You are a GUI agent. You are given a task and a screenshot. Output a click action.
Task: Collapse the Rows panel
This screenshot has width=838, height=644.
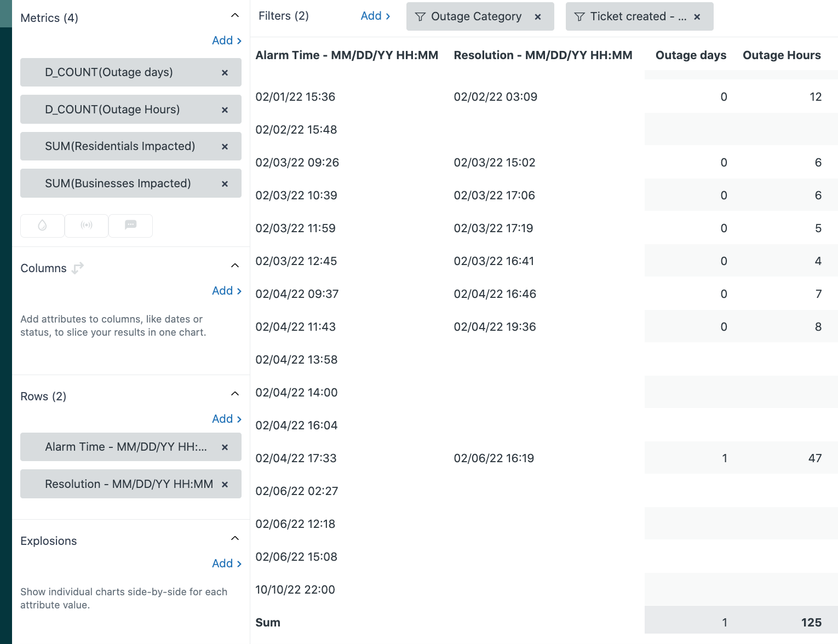235,393
